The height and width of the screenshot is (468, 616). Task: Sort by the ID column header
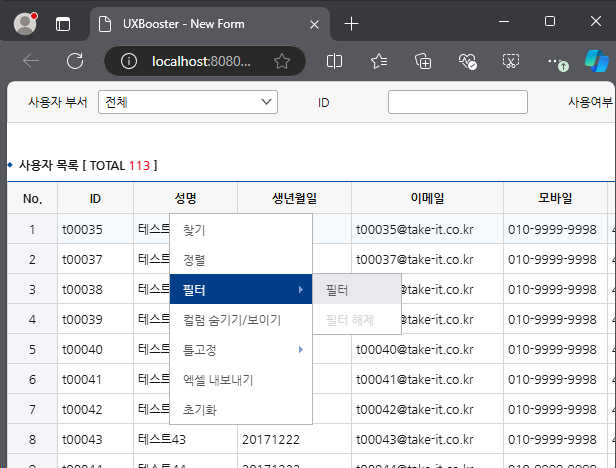pos(95,198)
